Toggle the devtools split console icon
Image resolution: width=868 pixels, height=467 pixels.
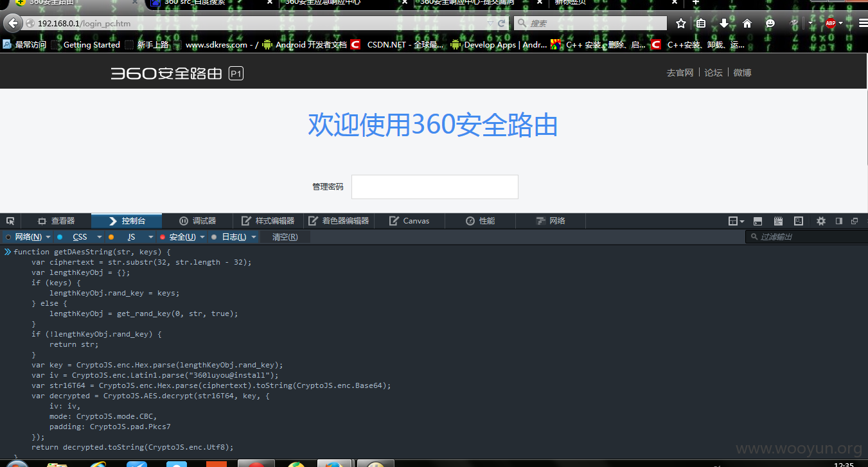(x=757, y=221)
